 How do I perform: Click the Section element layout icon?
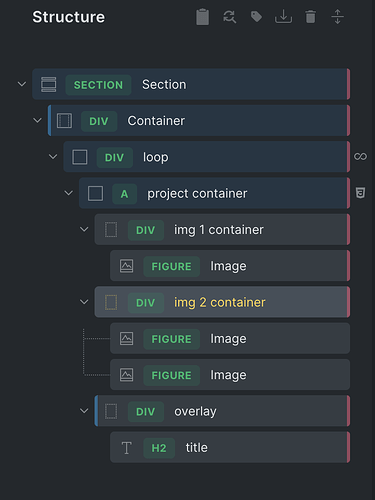click(49, 84)
